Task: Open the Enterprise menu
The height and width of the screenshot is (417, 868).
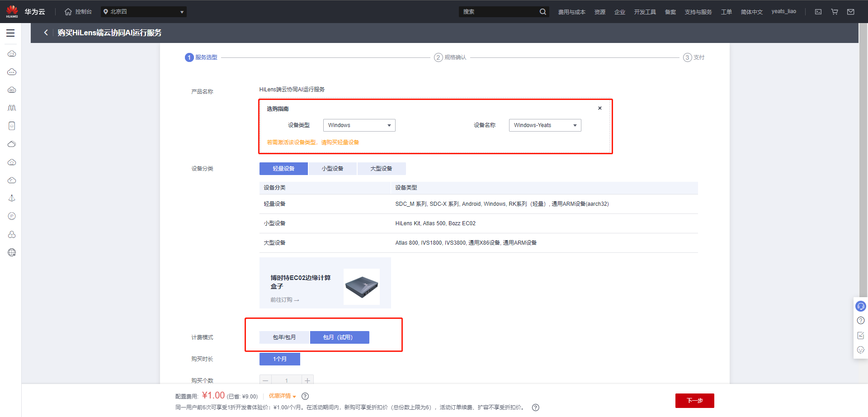Action: point(620,12)
